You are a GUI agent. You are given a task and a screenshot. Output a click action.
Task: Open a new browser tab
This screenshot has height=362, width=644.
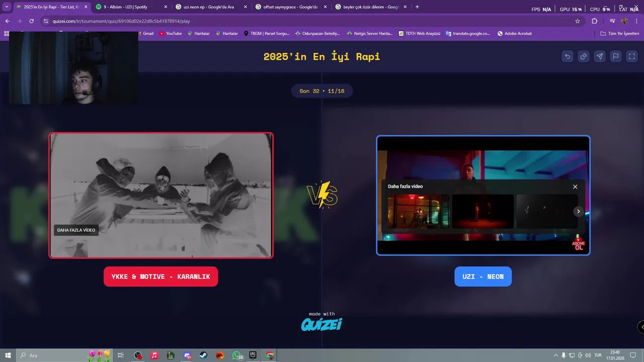(417, 7)
